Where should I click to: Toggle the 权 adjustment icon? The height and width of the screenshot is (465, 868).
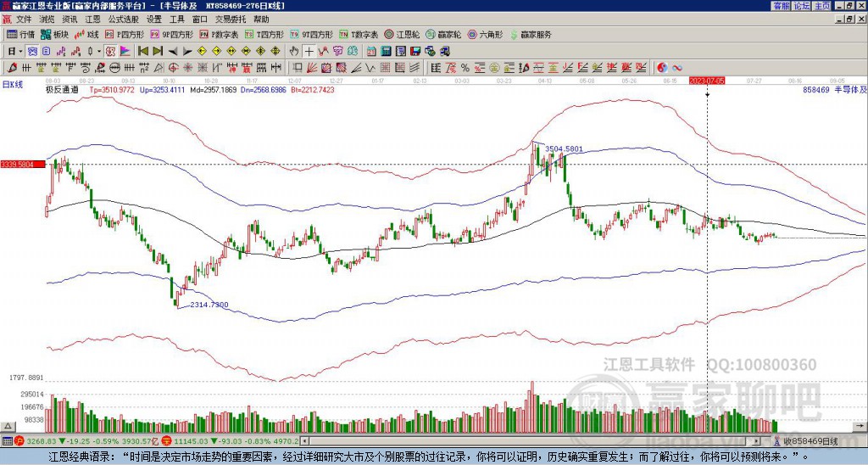110,52
